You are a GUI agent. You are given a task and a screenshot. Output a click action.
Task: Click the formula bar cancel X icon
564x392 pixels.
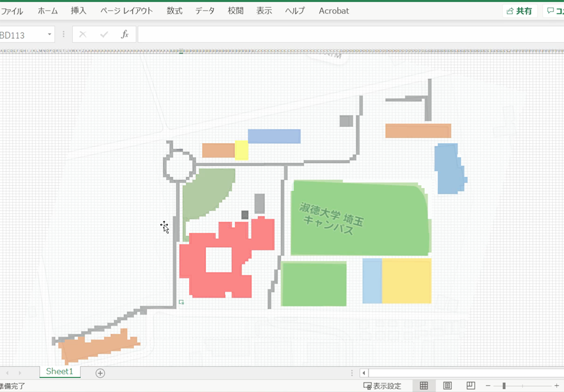(83, 35)
